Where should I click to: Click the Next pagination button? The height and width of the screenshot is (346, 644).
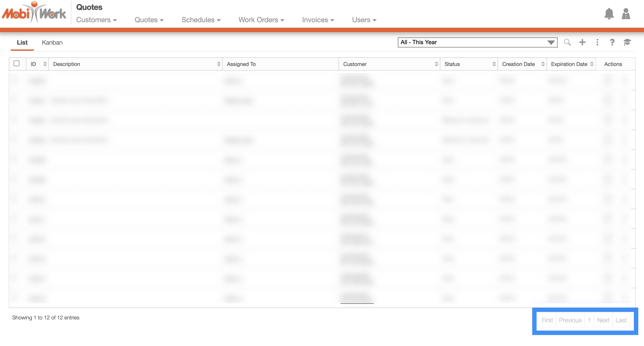tap(603, 320)
